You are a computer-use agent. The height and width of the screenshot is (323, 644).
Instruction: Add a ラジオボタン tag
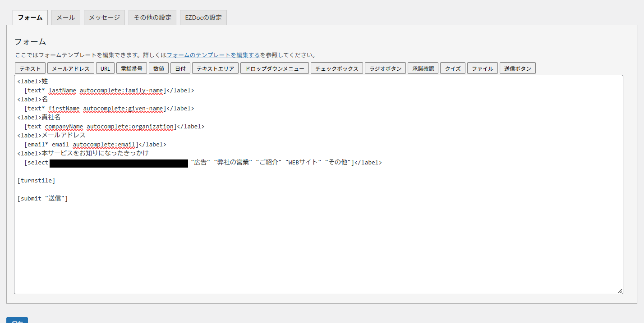click(x=385, y=68)
